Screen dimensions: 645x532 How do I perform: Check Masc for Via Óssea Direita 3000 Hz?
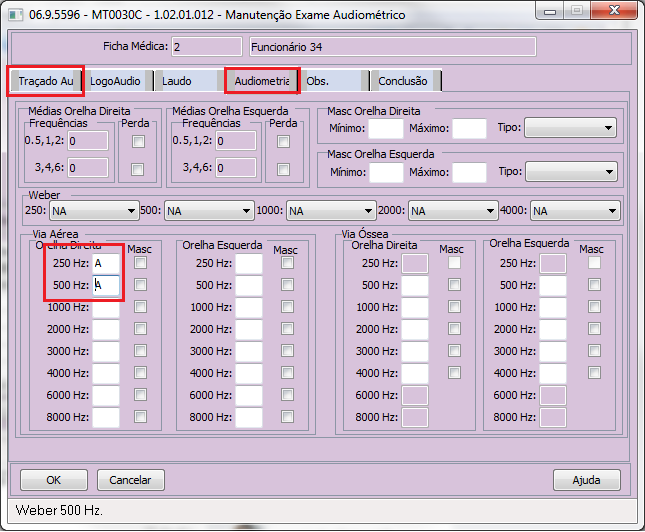coord(455,351)
